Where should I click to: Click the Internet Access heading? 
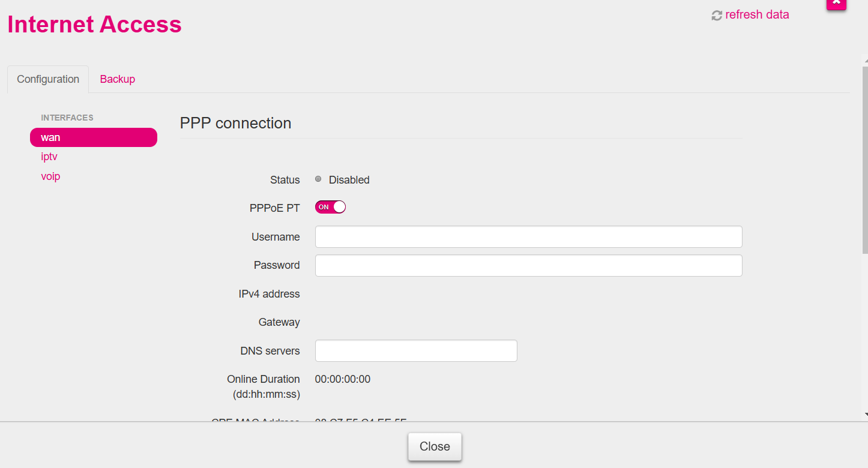94,25
